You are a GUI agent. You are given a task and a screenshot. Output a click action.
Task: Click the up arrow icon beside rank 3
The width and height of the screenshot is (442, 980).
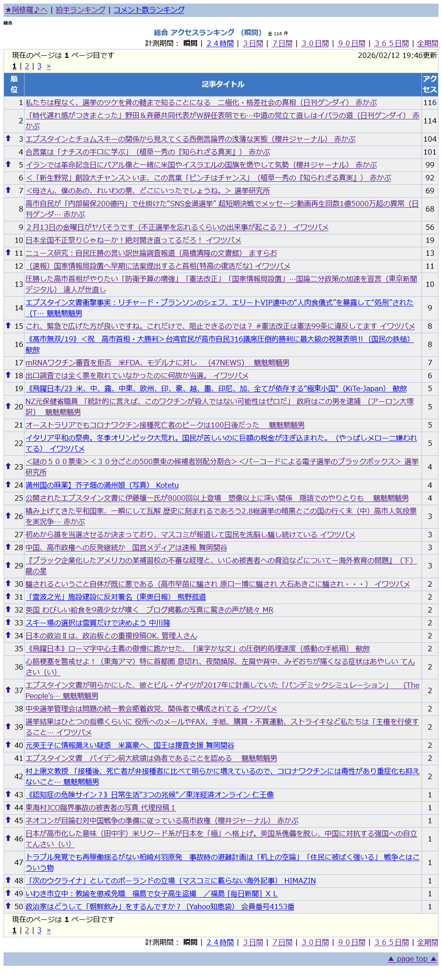click(x=8, y=139)
